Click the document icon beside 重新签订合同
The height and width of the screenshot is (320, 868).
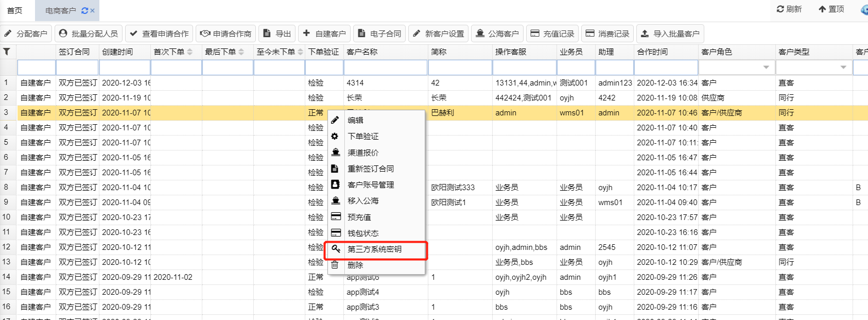coord(335,169)
